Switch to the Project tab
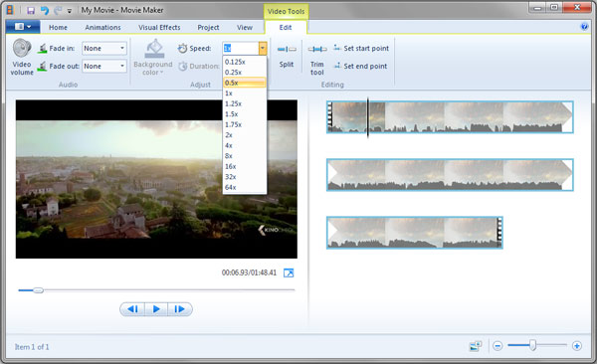 pos(208,28)
